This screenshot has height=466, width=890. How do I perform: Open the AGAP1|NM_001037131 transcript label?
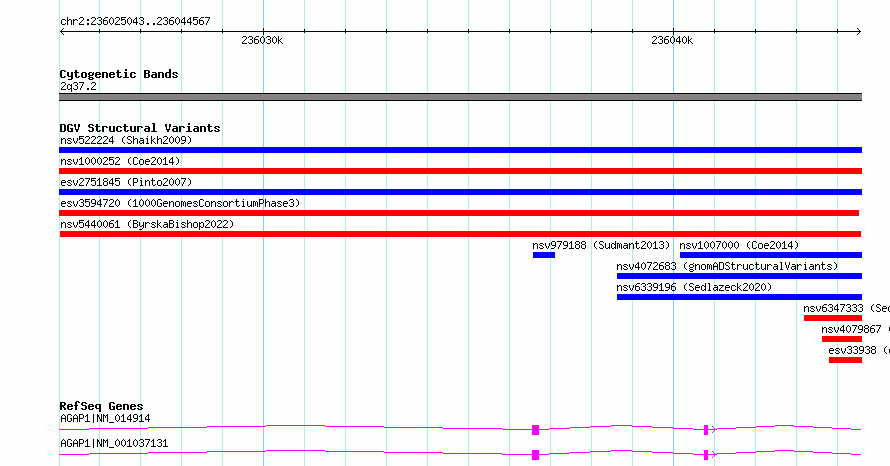(114, 443)
